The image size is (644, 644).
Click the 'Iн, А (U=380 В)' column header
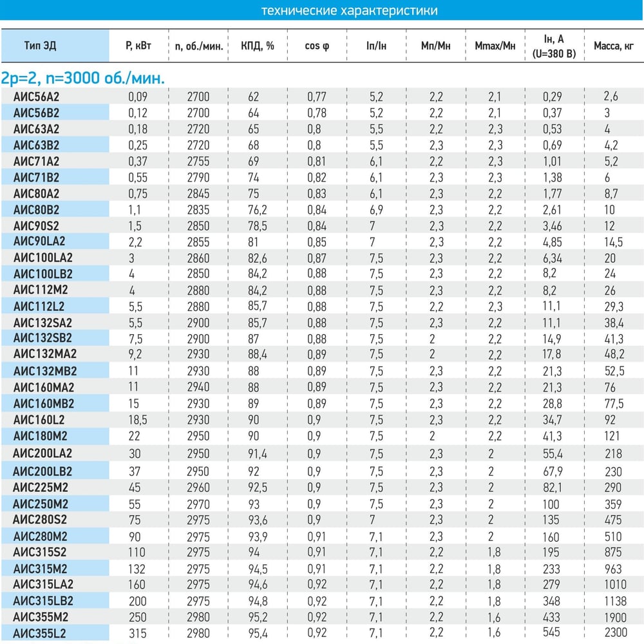554,46
